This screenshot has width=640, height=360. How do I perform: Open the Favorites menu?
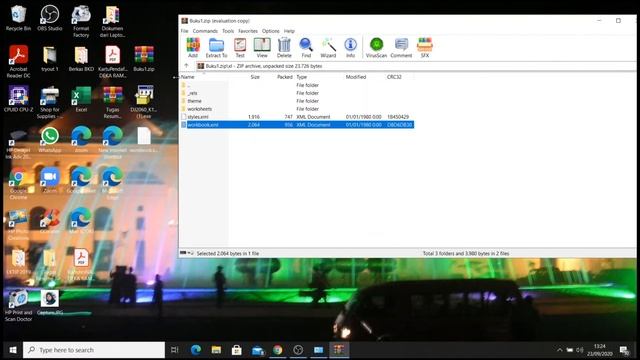248,31
